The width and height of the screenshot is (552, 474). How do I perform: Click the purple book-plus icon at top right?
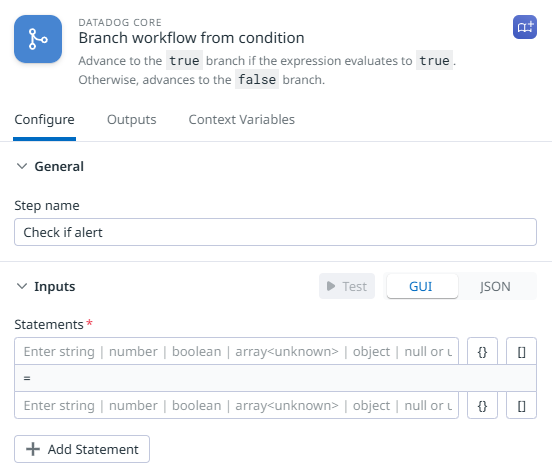coord(525,27)
